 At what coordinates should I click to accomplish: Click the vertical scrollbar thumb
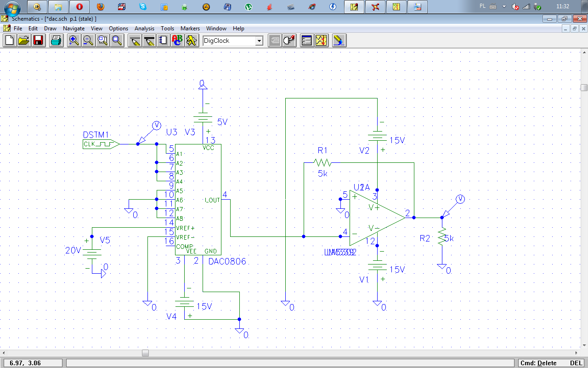pos(584,87)
